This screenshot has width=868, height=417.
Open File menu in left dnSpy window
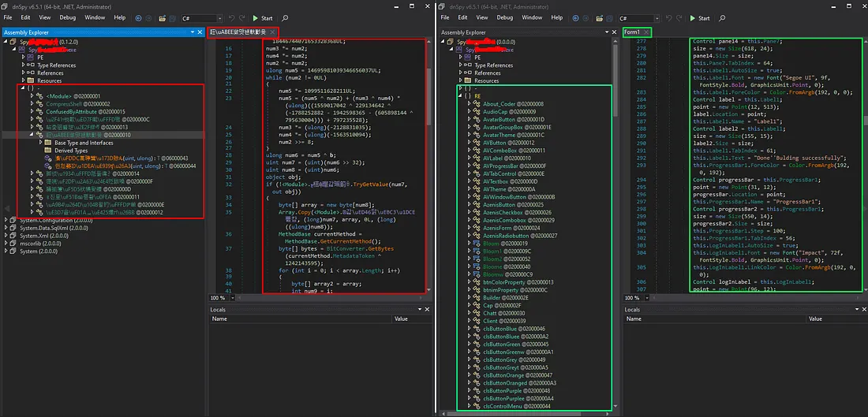8,17
